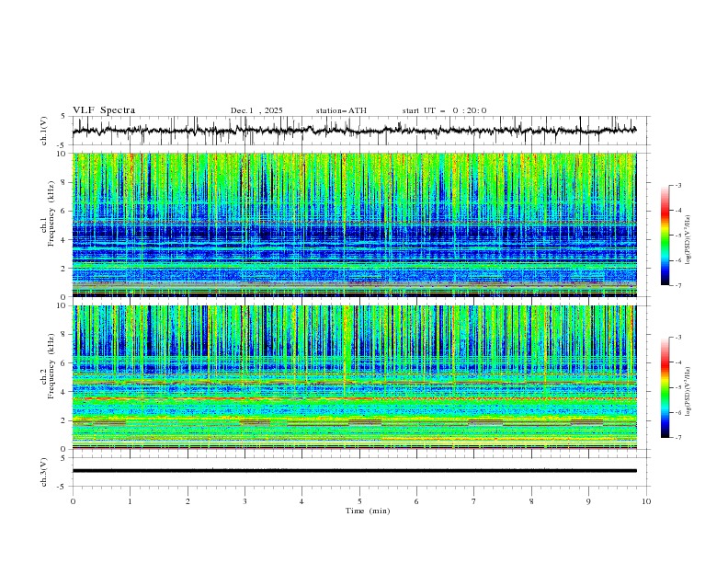This screenshot has height=563, width=728.
Task: Pick the ch.1 PSD color bar
Action: (x=665, y=236)
